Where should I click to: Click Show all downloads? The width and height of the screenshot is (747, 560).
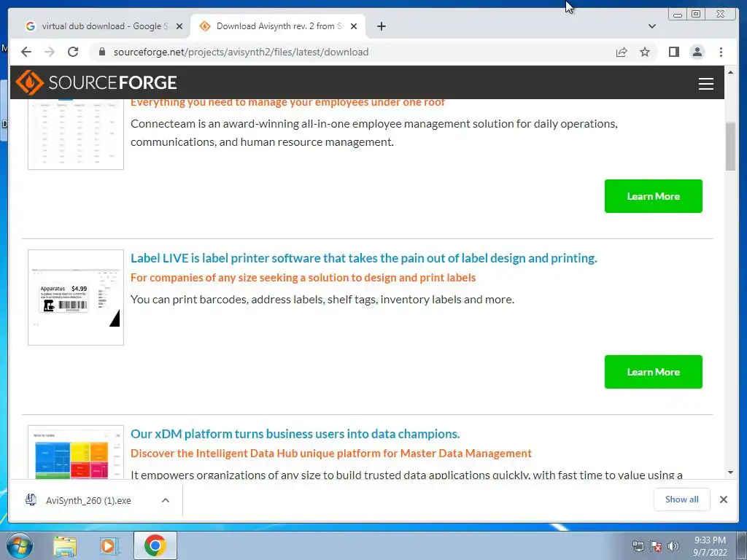[x=682, y=499]
